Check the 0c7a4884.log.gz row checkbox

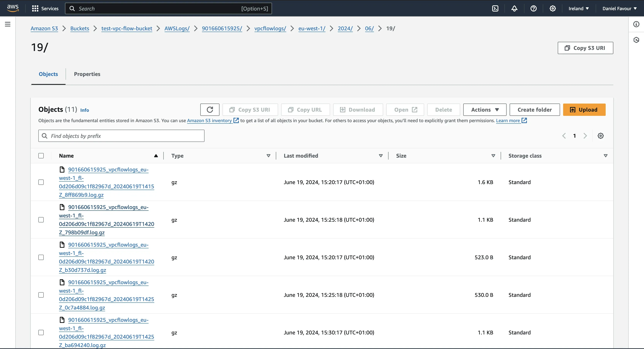click(x=41, y=295)
